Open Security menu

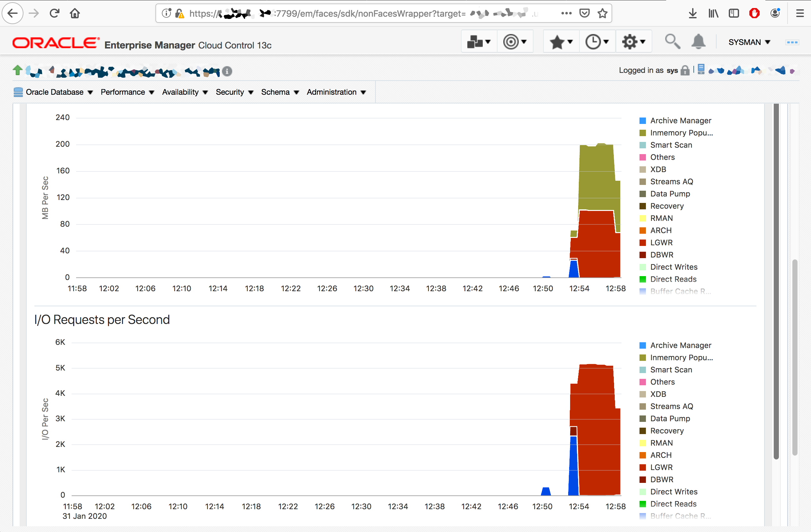point(234,92)
